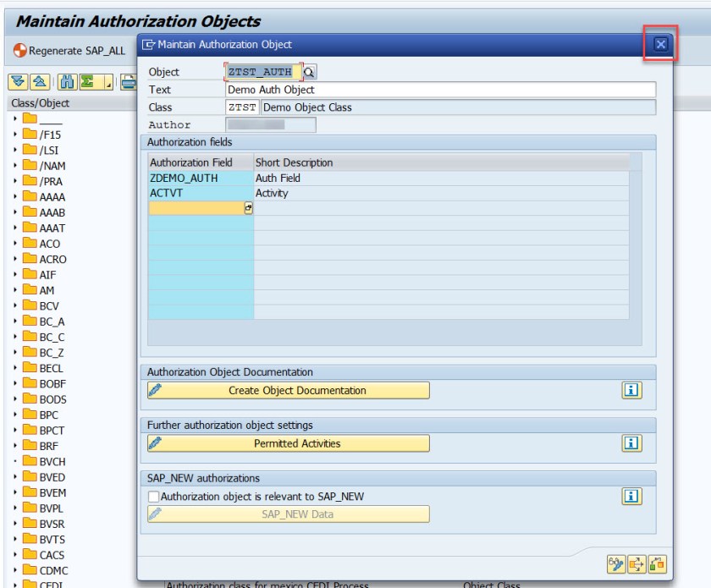Select the CDMC class label
The width and height of the screenshot is (711, 588).
pyautogui.click(x=53, y=570)
